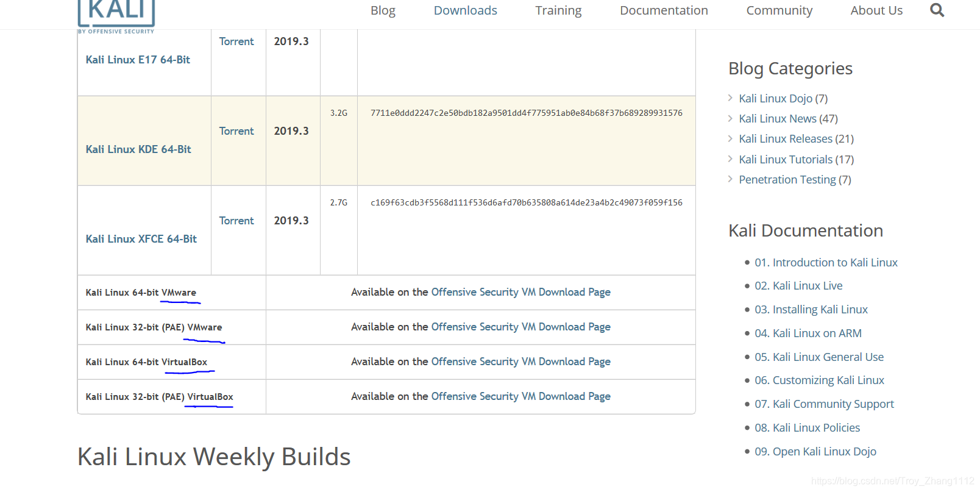Click Torrent link for XFCE 64-Bit
Screen dimensions: 980x492
(236, 221)
